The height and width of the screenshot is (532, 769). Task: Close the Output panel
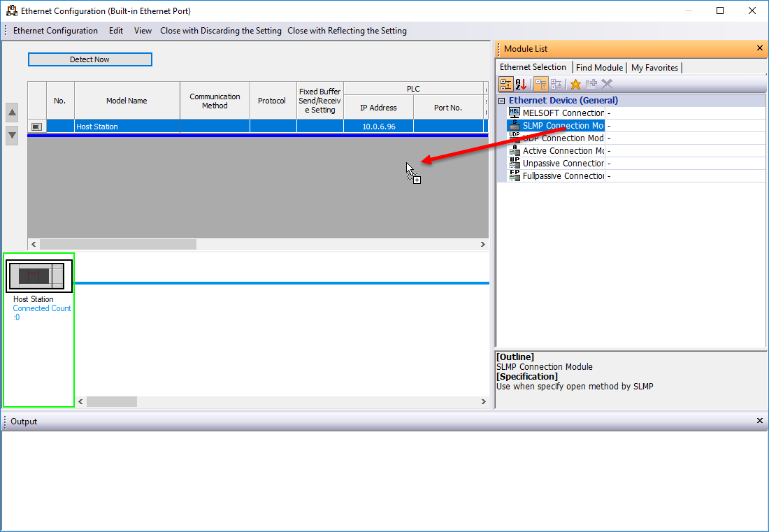click(x=760, y=421)
